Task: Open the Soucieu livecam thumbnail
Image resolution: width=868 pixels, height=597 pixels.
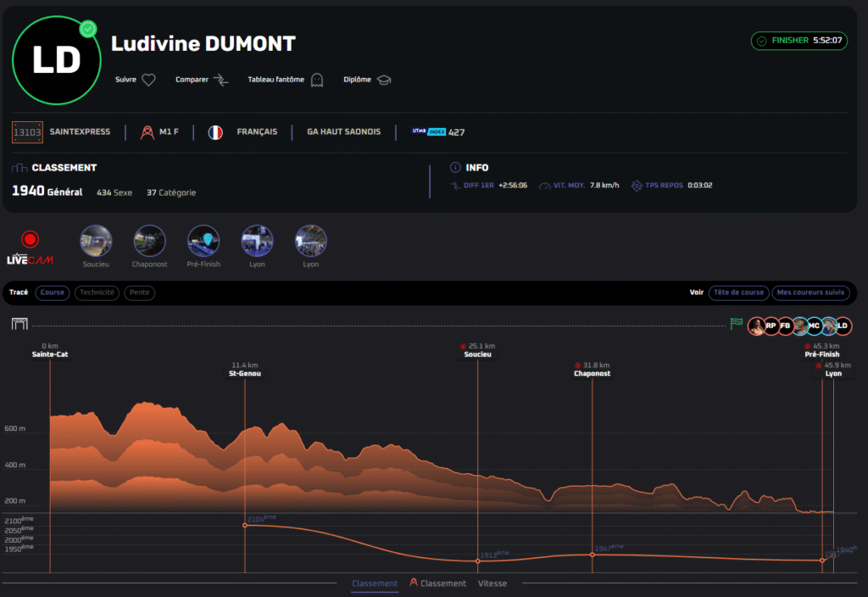Action: 95,241
